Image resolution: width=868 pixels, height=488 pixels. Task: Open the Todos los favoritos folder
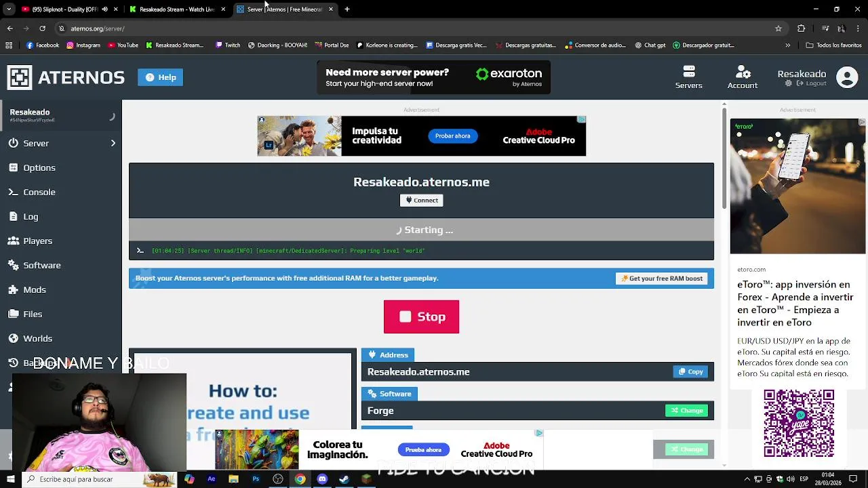pos(833,45)
